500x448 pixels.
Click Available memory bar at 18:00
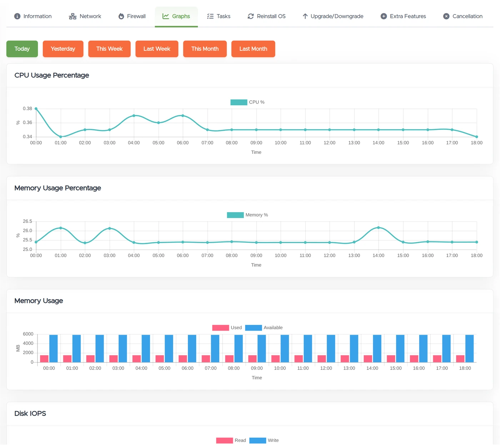point(470,349)
